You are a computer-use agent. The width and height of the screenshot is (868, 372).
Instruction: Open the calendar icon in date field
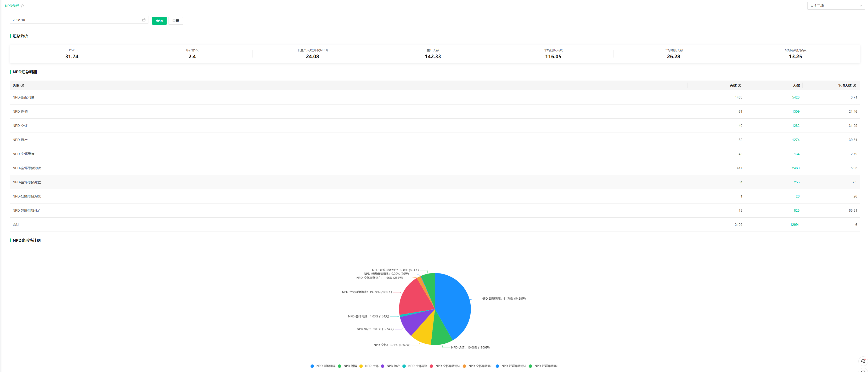(x=144, y=20)
